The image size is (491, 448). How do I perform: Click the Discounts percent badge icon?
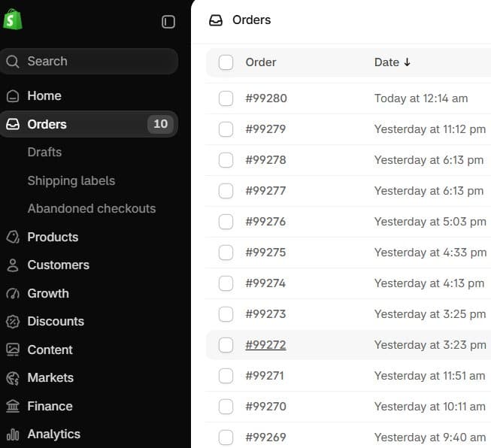pyautogui.click(x=13, y=322)
